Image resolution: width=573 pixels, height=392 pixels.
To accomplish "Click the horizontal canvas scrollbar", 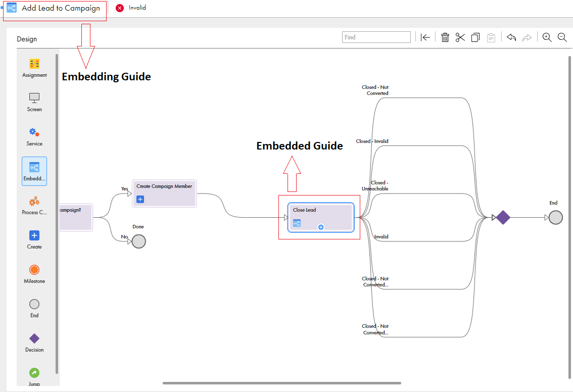I will (x=282, y=383).
